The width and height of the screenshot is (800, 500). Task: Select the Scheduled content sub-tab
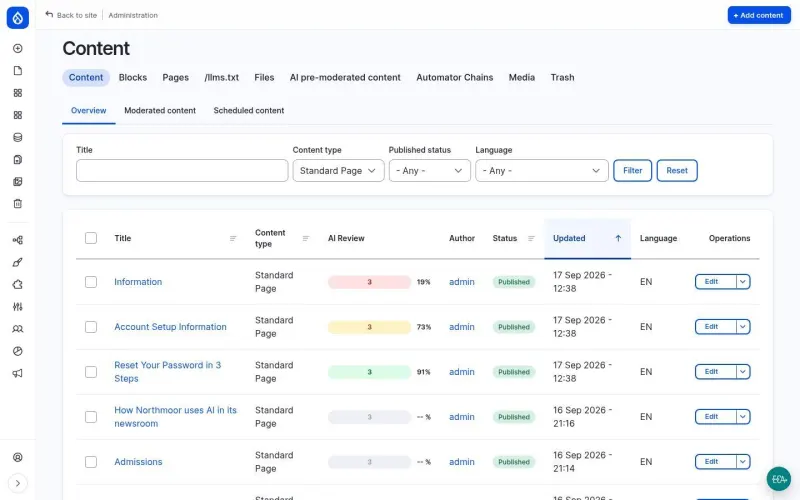pyautogui.click(x=248, y=111)
